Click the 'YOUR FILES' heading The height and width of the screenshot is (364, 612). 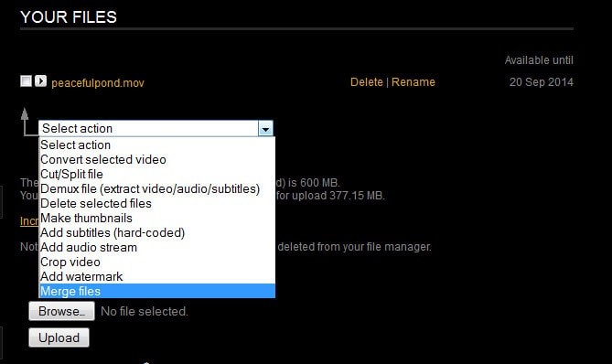[69, 17]
